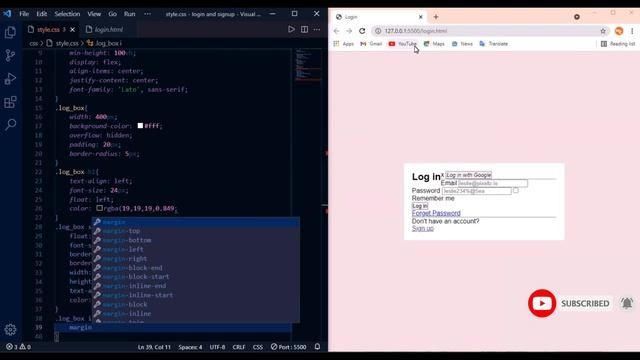Image resolution: width=640 pixels, height=360 pixels.
Task: Choose margin-inline-end suggestion
Action: tap(196, 286)
